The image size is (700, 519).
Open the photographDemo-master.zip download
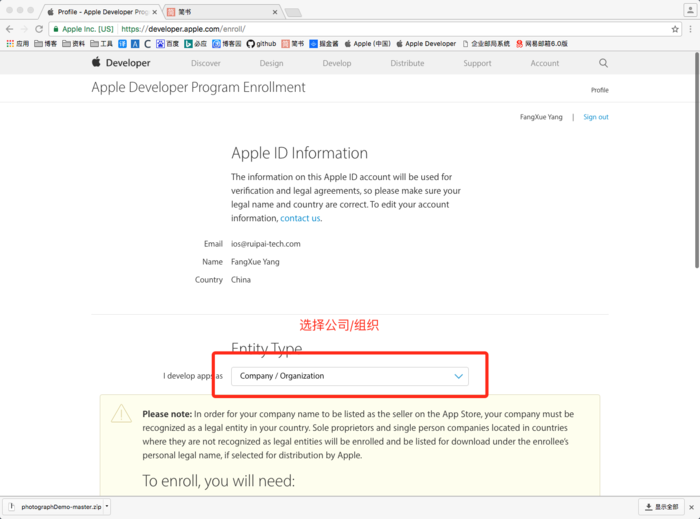point(55,507)
